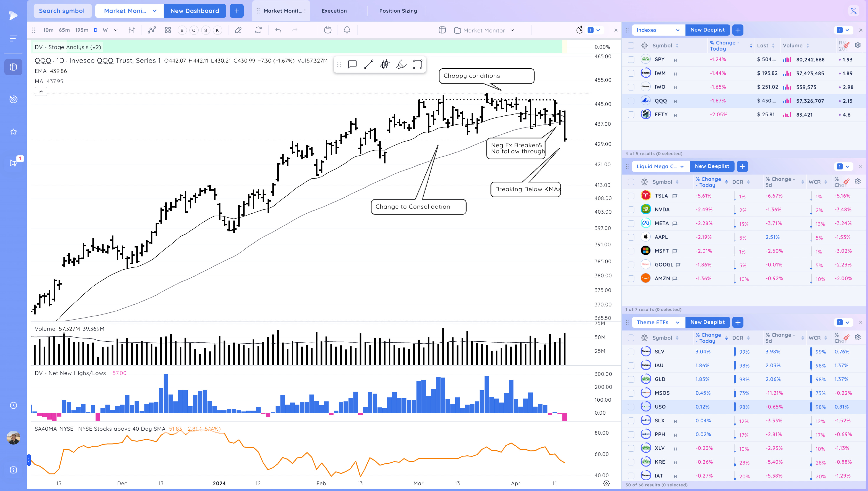The height and width of the screenshot is (491, 868).
Task: Click the New Dashboard button
Action: tap(194, 11)
